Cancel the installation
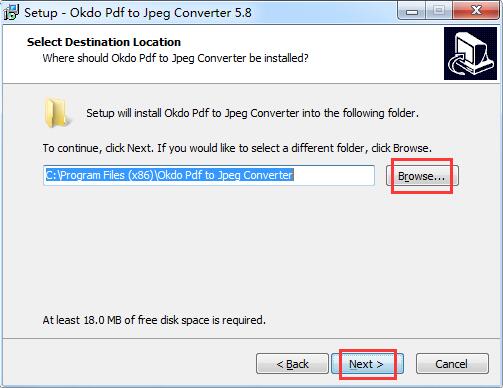The height and width of the screenshot is (388, 503). [x=452, y=364]
